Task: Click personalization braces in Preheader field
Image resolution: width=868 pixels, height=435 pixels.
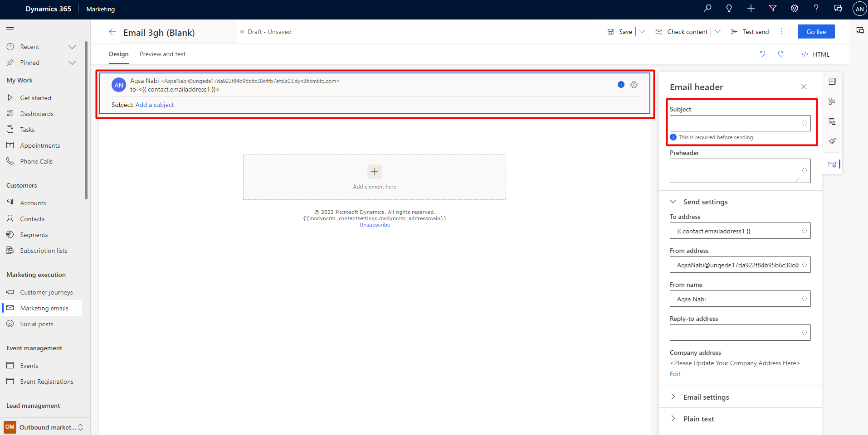Action: click(x=804, y=171)
